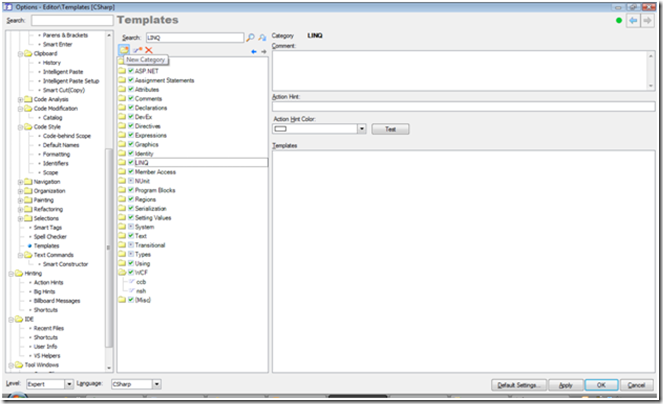
Task: Toggle the Program Blocks checkbox
Action: click(131, 190)
